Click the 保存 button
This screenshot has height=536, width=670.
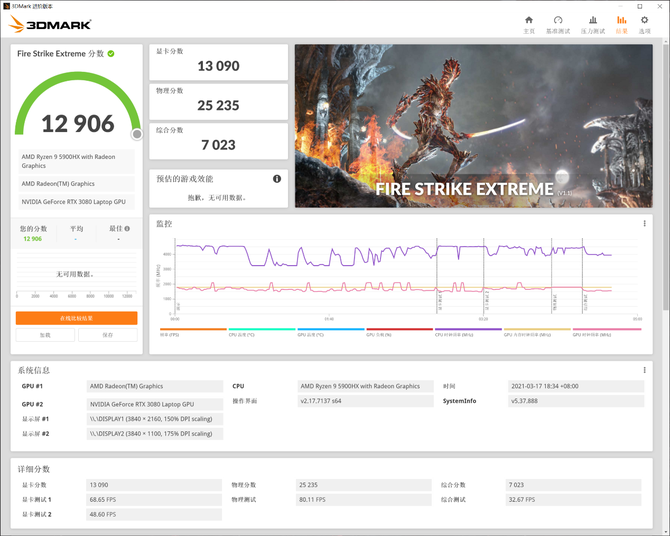click(107, 335)
